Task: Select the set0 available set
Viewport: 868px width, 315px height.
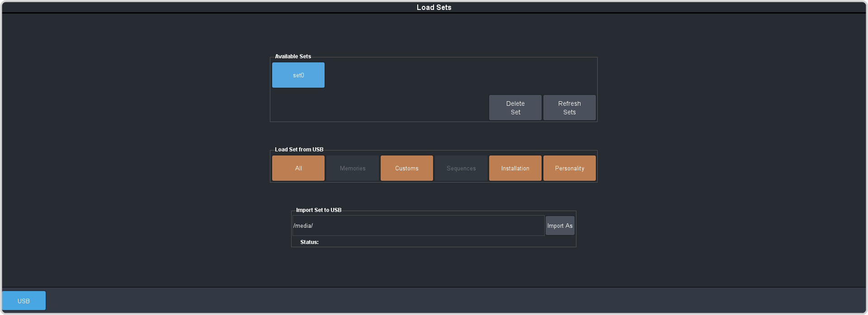Action: [298, 75]
